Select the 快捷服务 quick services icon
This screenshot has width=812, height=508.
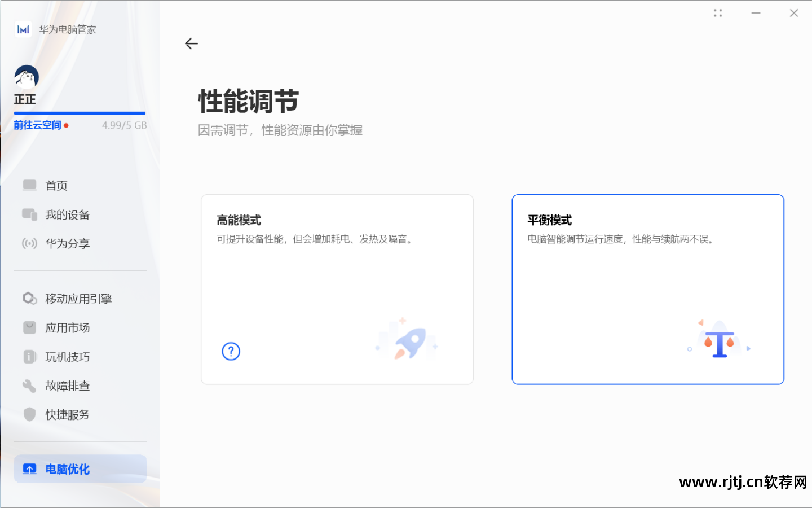click(x=29, y=414)
